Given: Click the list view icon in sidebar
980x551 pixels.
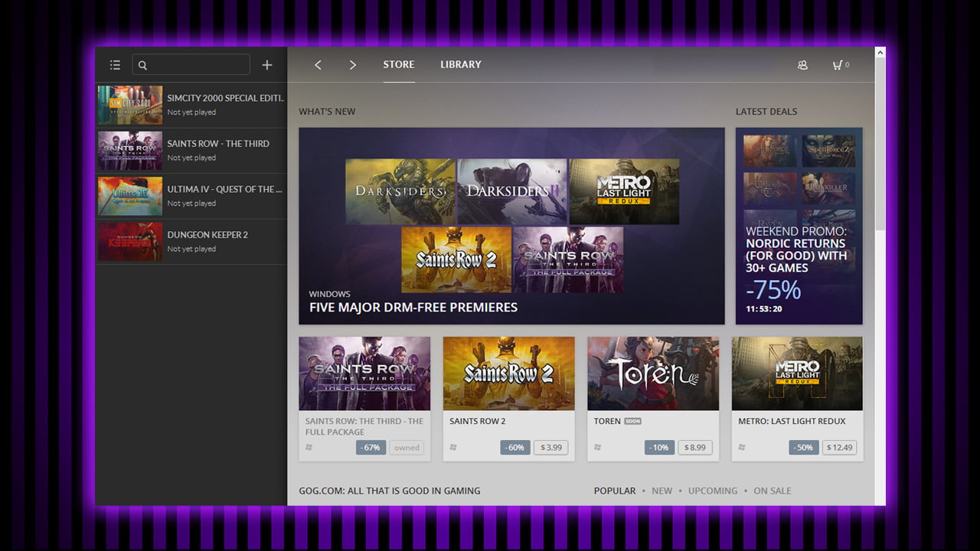Looking at the screenshot, I should click(x=115, y=65).
